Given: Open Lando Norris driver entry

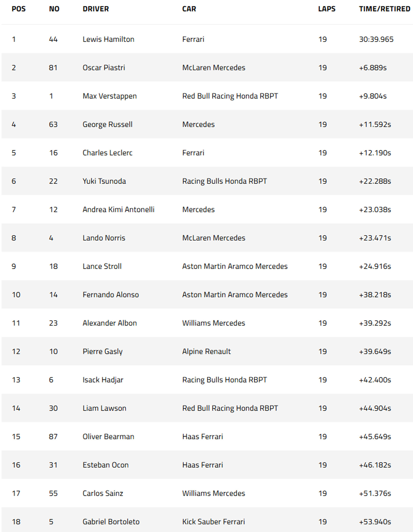Looking at the screenshot, I should click(x=104, y=238).
